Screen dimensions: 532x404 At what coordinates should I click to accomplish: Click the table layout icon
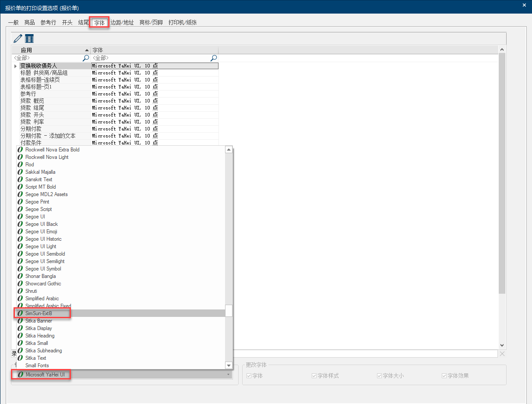point(29,39)
